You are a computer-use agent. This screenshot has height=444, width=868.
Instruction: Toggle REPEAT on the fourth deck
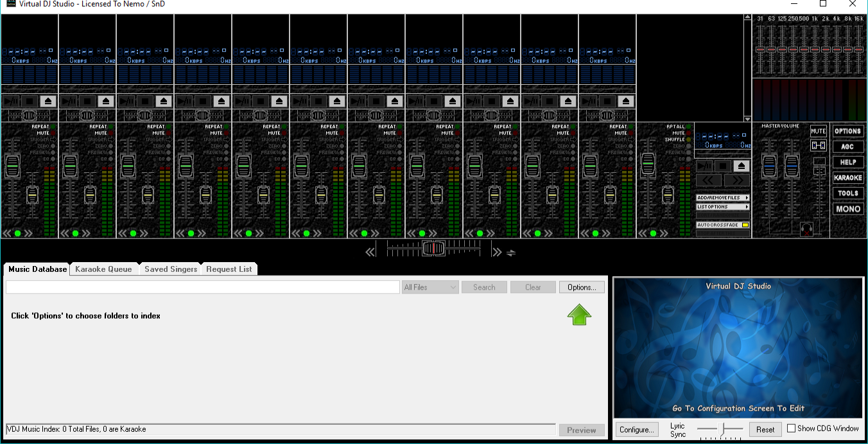[217, 127]
